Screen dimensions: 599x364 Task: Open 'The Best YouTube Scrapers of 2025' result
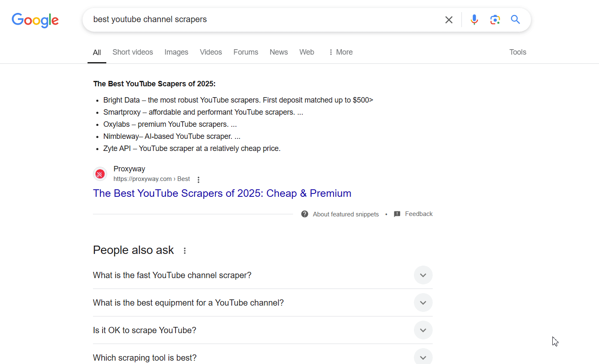click(x=222, y=193)
